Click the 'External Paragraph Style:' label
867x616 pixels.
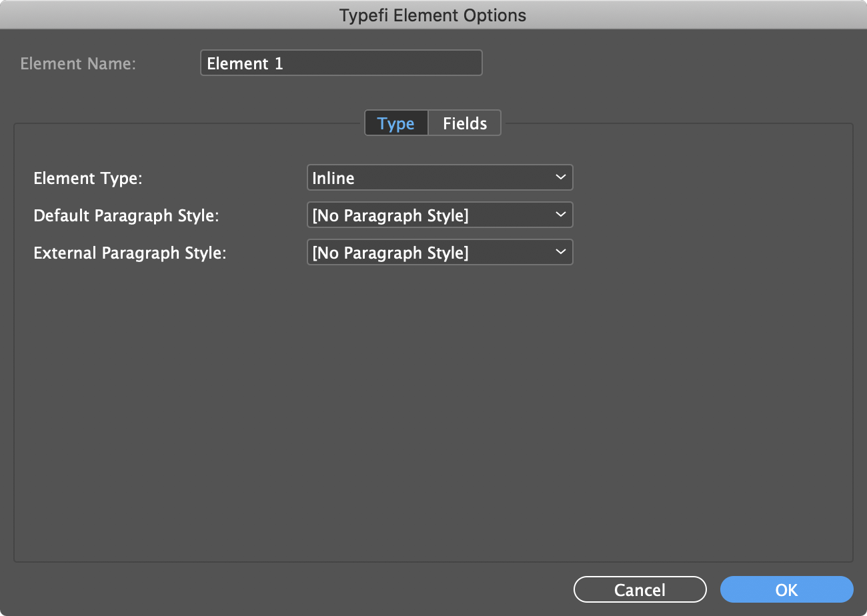click(x=130, y=253)
